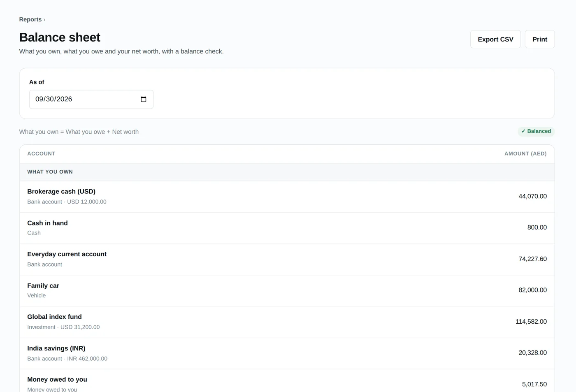Click the 44,070.00 amount value
The width and height of the screenshot is (576, 392).
click(x=532, y=196)
